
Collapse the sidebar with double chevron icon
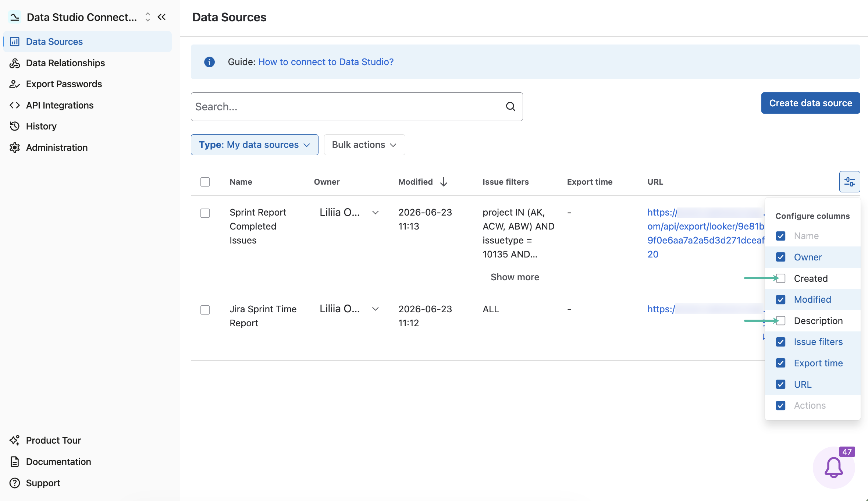[x=162, y=17]
